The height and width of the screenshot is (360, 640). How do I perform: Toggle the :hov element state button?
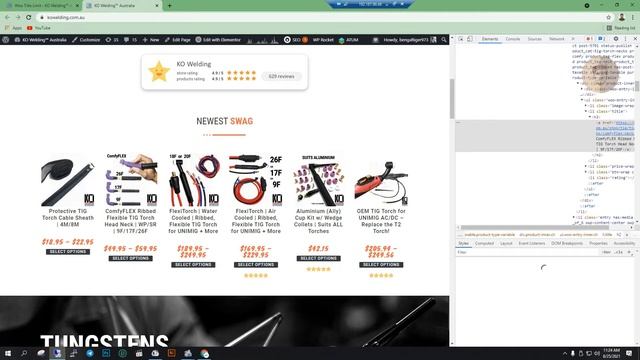(607, 252)
